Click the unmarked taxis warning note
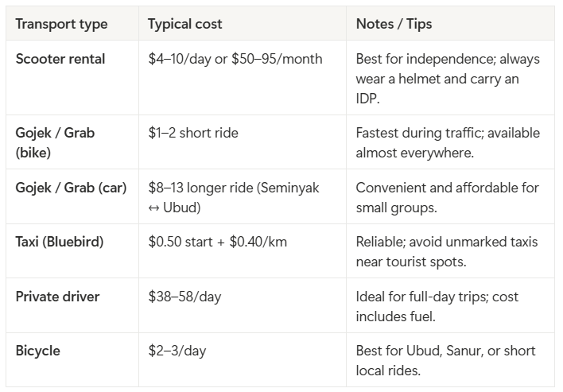The image size is (563, 392). 447,250
